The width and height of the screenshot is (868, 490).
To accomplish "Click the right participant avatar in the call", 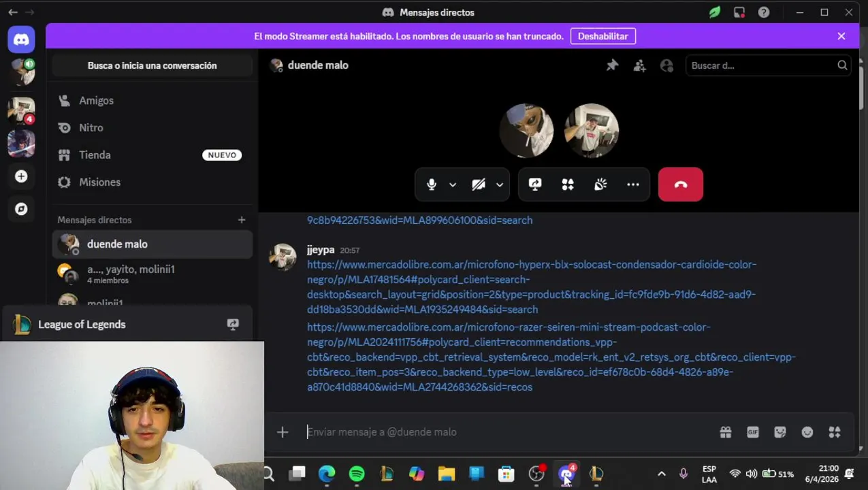I will click(x=592, y=131).
